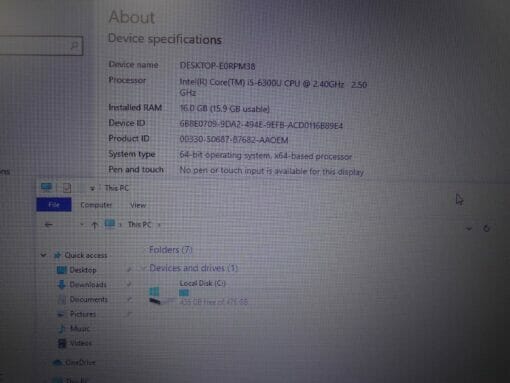Screen dimensions: 510x383
Task: Click the Device specifications heading
Action: coord(165,39)
